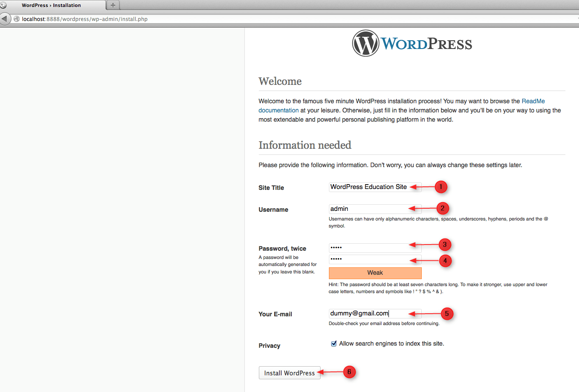Select the WordPress › Installation tab
This screenshot has height=392, width=579.
click(x=53, y=5)
